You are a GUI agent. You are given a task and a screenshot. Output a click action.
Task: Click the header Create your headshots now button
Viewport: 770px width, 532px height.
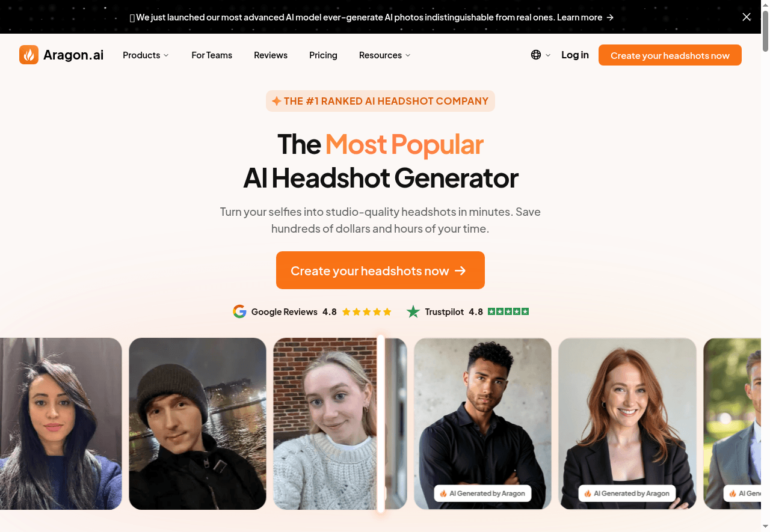[x=670, y=55]
